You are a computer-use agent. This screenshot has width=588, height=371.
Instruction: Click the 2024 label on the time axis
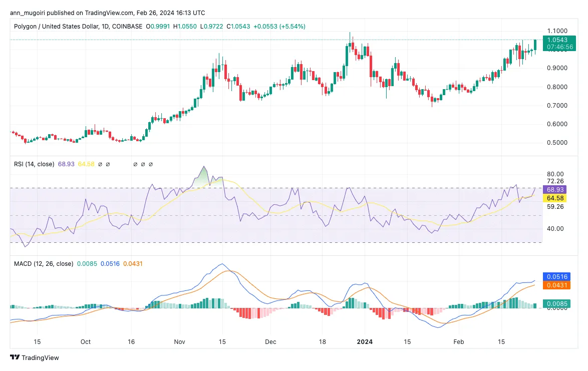pos(365,342)
